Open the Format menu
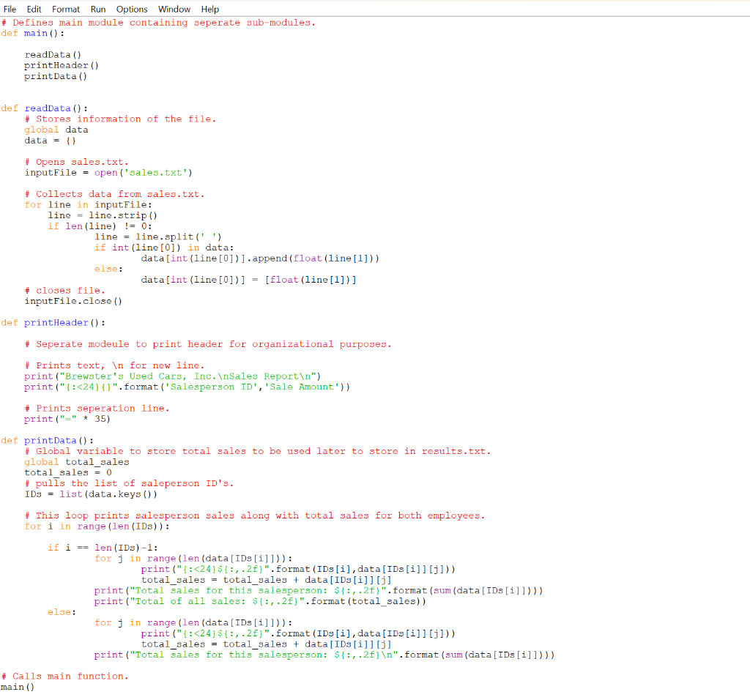This screenshot has height=700, width=750. pyautogui.click(x=65, y=9)
